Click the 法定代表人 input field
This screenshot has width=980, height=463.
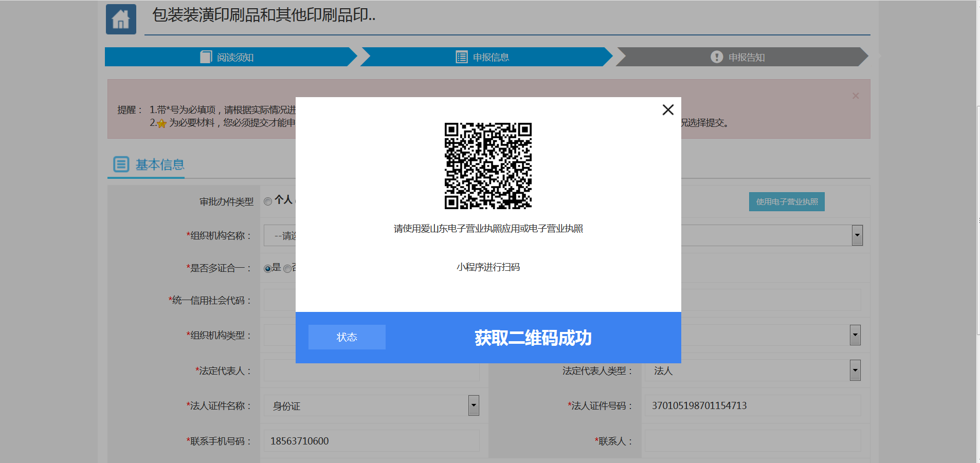pyautogui.click(x=372, y=371)
